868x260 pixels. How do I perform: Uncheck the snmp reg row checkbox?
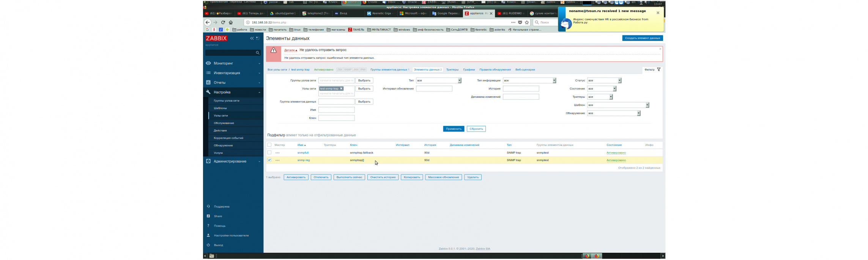coord(269,160)
